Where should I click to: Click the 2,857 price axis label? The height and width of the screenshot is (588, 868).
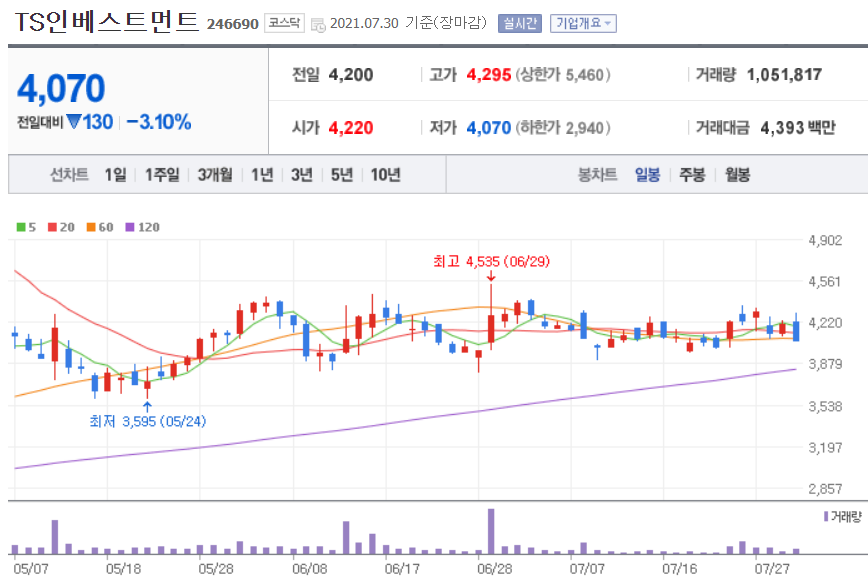pos(825,489)
